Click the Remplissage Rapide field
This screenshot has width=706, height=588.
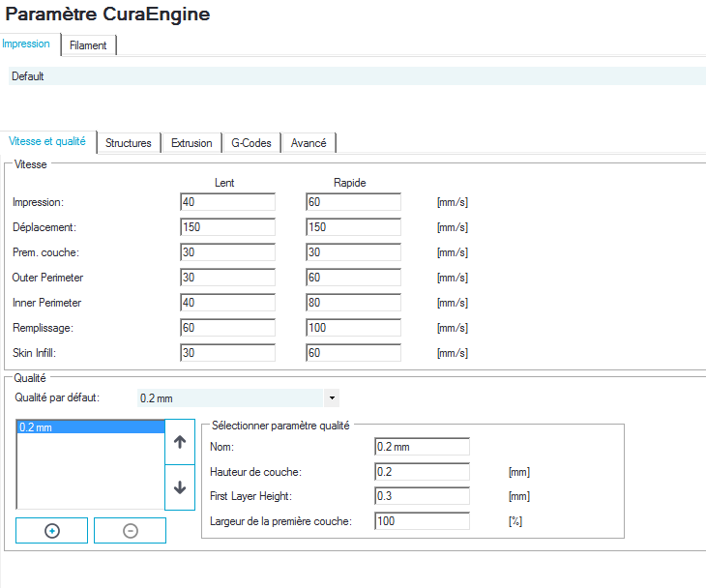tap(353, 328)
